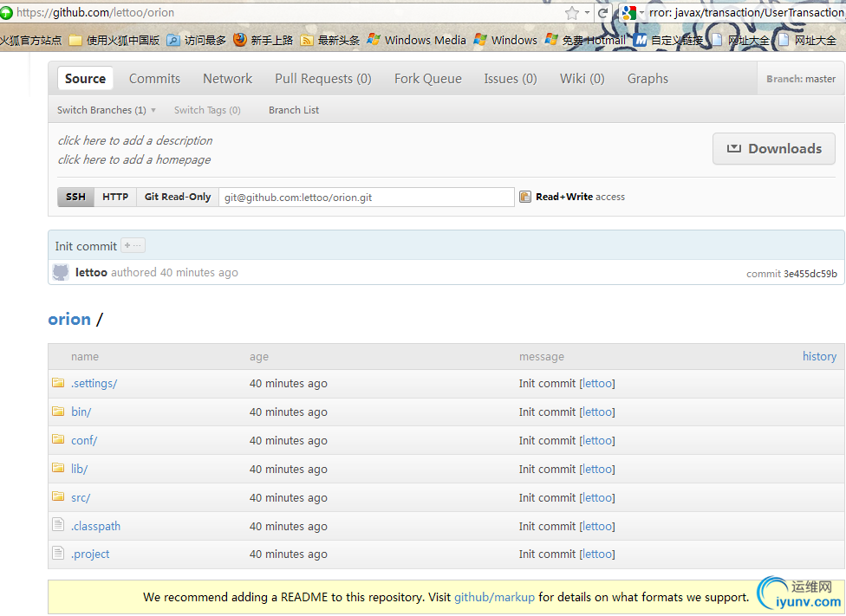The image size is (846, 616).
Task: Click the lettoo username beside authored
Action: 91,272
